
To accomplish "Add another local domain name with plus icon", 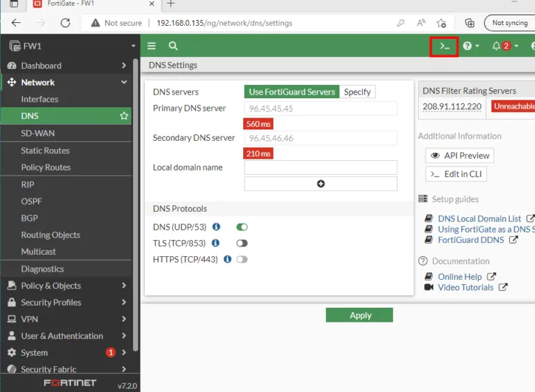I will pos(320,184).
